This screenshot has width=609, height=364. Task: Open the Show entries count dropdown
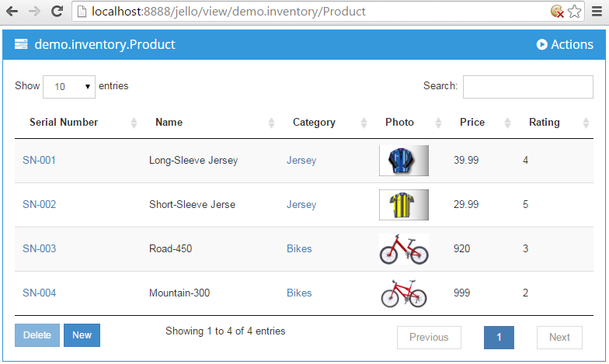coord(69,87)
